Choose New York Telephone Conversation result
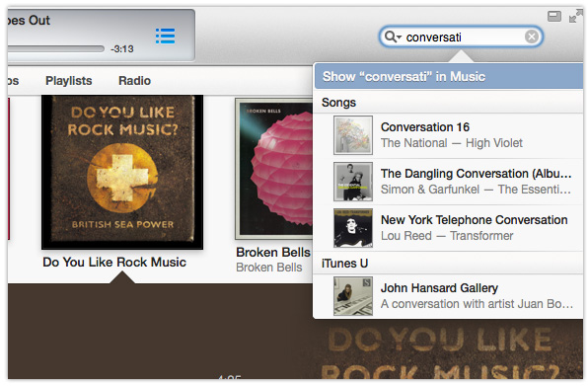The height and width of the screenshot is (386, 588). tap(448, 228)
